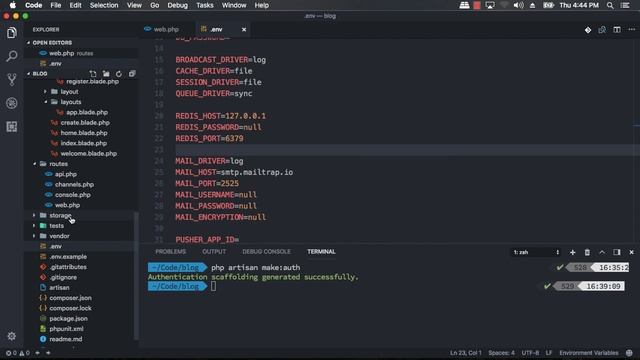The height and width of the screenshot is (360, 640).
Task: Click New File icon in BLOG header
Action: click(x=93, y=74)
